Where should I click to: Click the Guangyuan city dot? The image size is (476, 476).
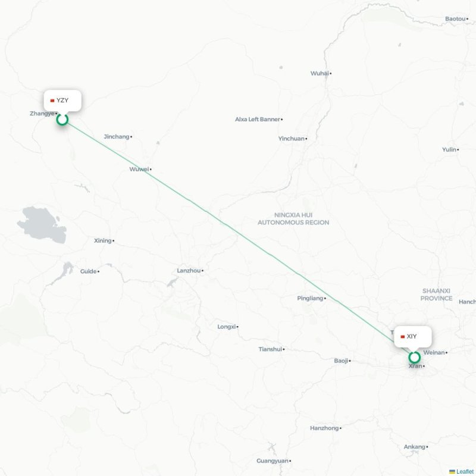[290, 461]
